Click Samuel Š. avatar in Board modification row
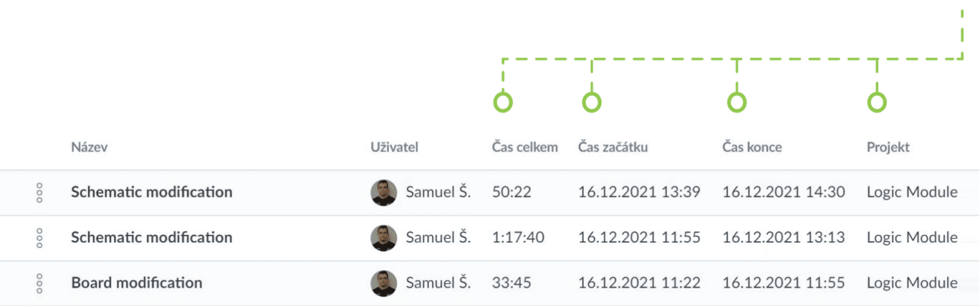980x306 pixels. pos(384,284)
